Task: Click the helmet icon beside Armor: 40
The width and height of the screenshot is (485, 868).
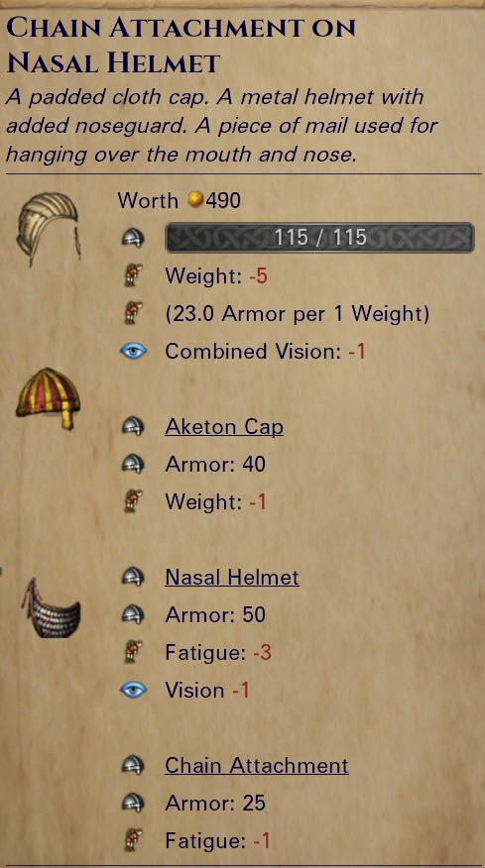Action: (133, 464)
